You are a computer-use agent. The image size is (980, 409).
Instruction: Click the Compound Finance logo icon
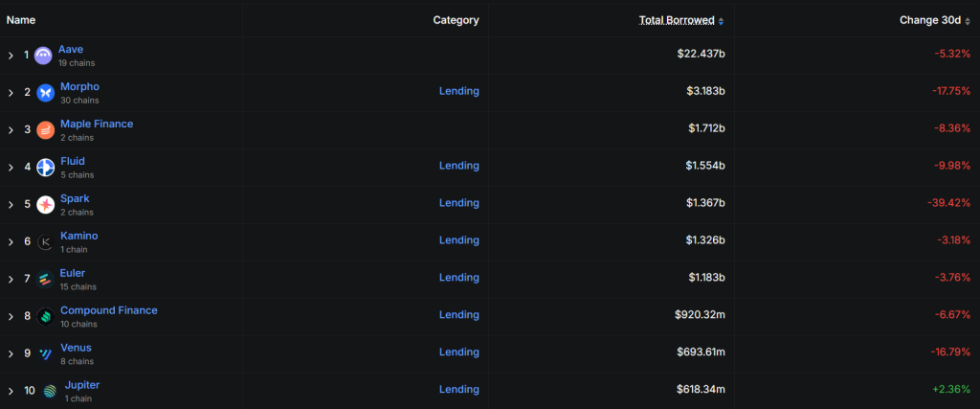(45, 317)
